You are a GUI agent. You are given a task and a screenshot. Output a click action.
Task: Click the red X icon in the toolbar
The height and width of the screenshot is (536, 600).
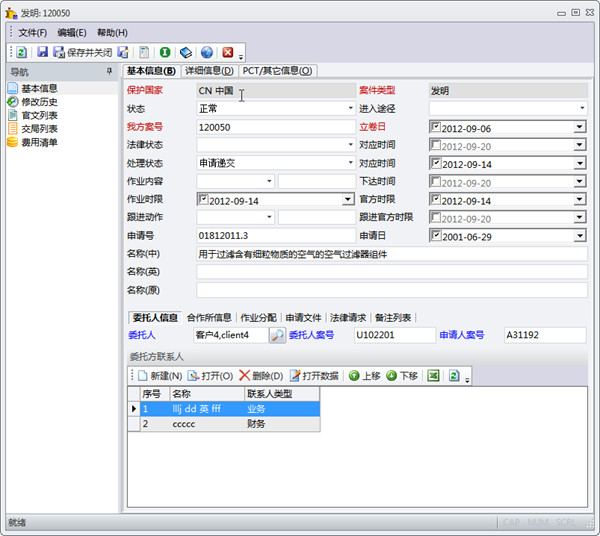point(228,52)
